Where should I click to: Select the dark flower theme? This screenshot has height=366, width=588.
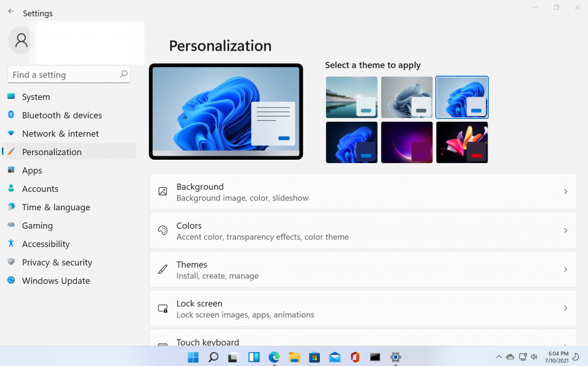pyautogui.click(x=462, y=142)
